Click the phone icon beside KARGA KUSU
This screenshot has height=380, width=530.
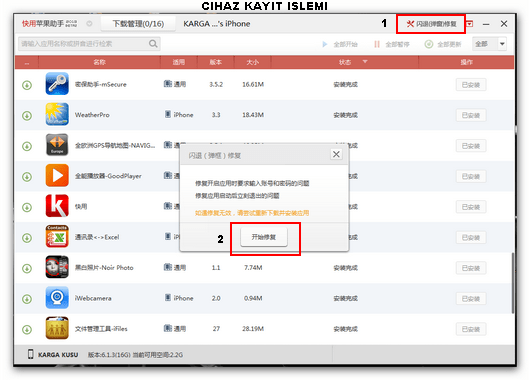(x=30, y=354)
